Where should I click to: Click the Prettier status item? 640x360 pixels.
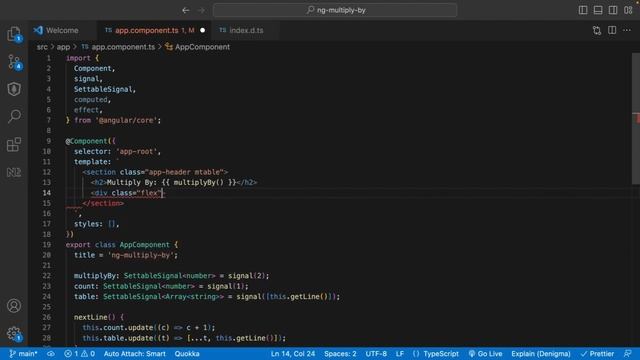coord(597,354)
